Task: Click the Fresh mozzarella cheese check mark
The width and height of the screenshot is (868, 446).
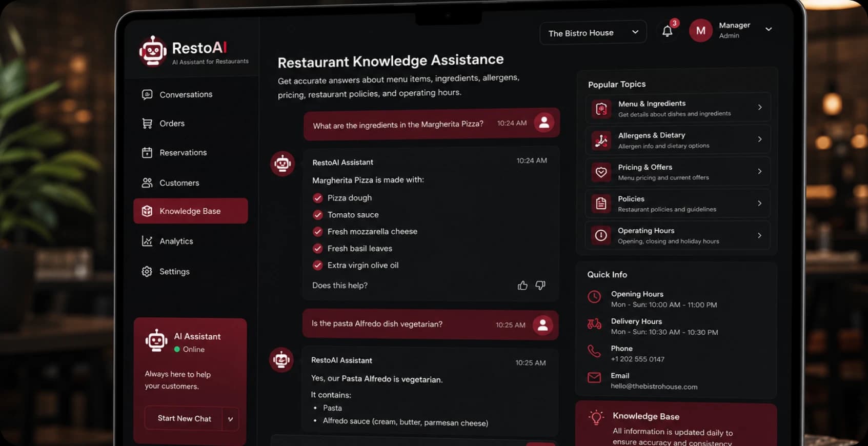Action: tap(318, 232)
